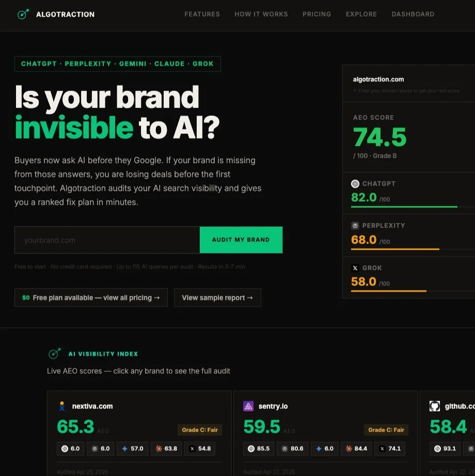Screen dimensions: 475x476
Task: Click nextiva Gemini score chip 57.0
Action: coord(132,449)
